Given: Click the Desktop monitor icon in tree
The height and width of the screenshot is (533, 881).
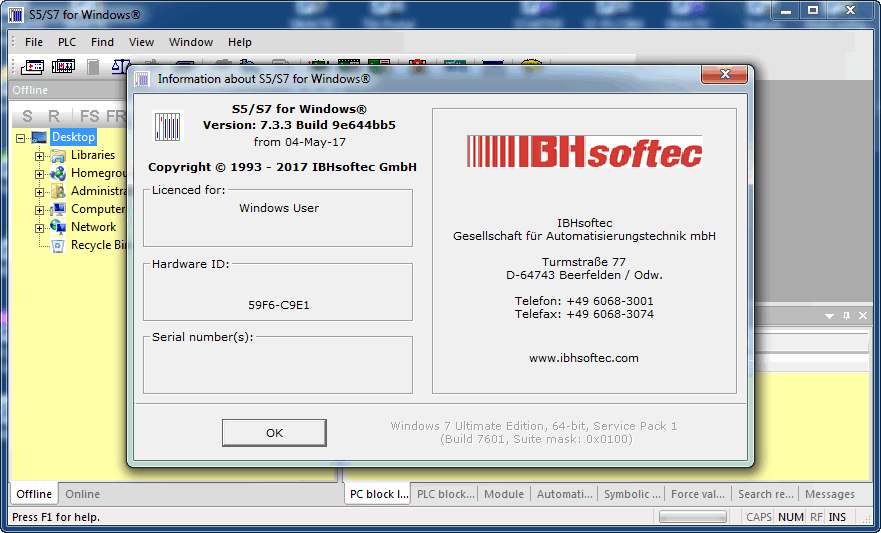Looking at the screenshot, I should pos(39,137).
